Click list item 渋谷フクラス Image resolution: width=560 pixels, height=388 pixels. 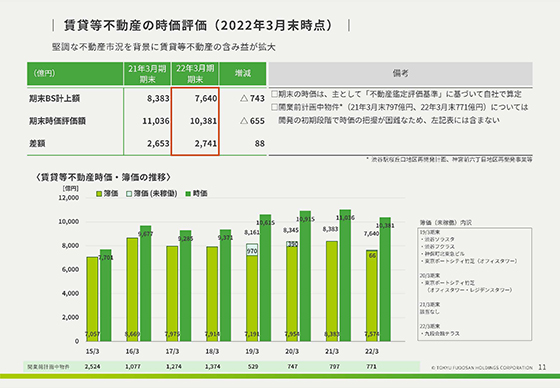pos(438,247)
